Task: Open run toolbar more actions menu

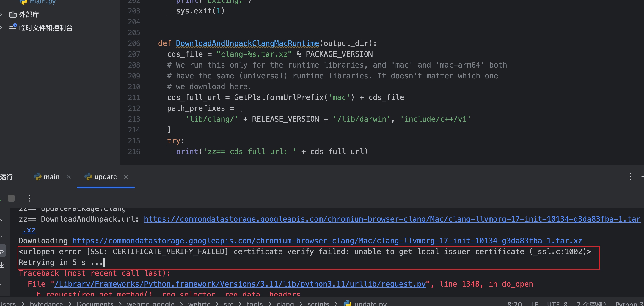Action: 30,198
